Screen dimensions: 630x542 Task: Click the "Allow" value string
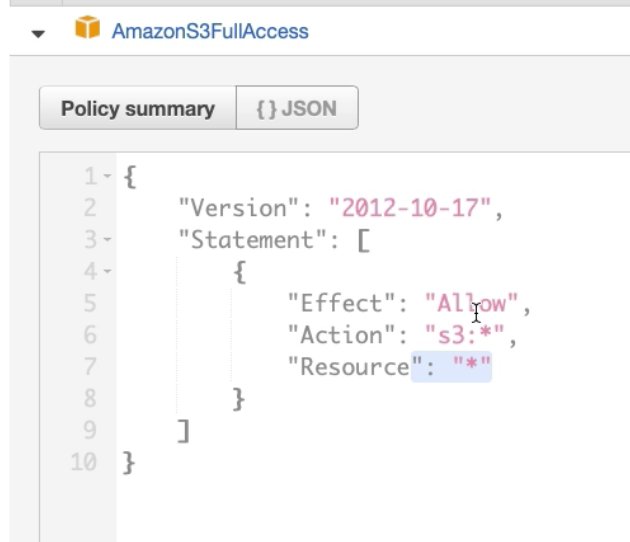[x=472, y=303]
